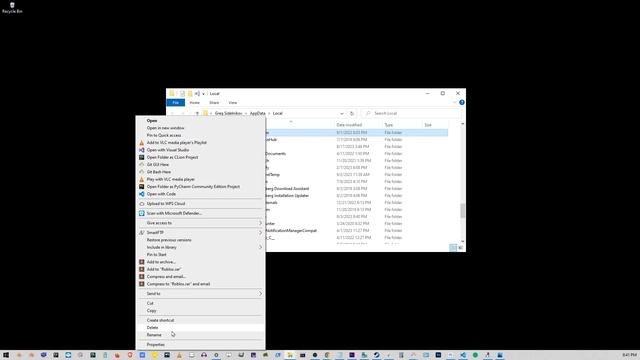Click the Microsoft Defender shield icon

pos(142,213)
